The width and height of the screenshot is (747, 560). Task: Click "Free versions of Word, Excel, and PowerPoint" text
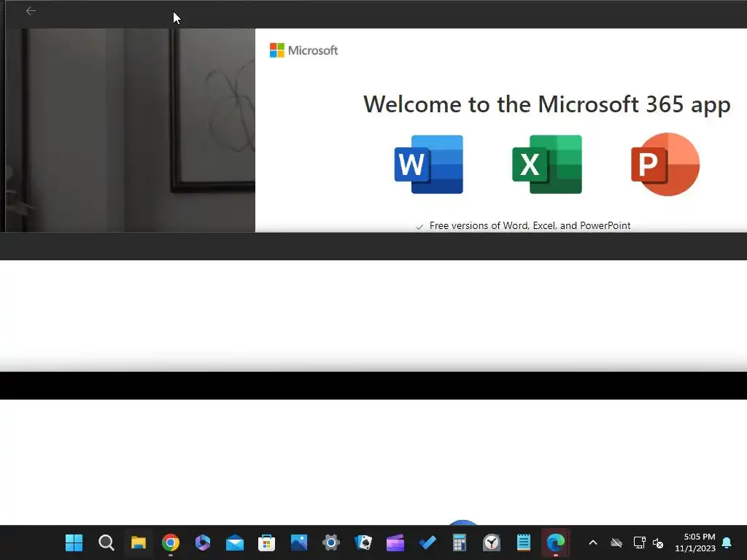[x=530, y=226]
